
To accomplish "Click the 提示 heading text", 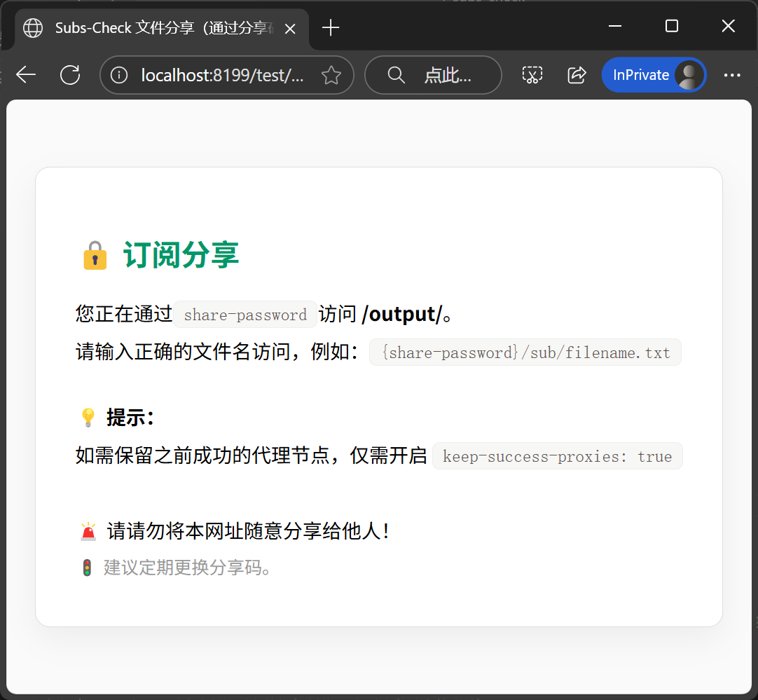I will (x=130, y=417).
